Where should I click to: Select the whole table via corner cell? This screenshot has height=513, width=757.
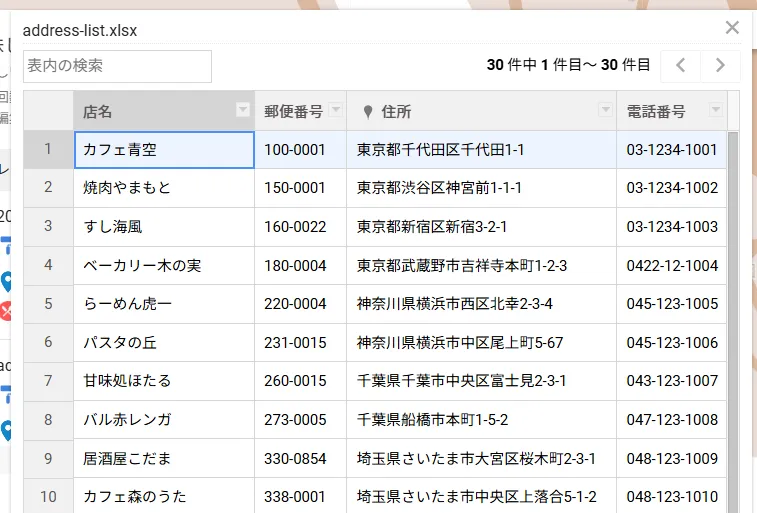pos(48,110)
